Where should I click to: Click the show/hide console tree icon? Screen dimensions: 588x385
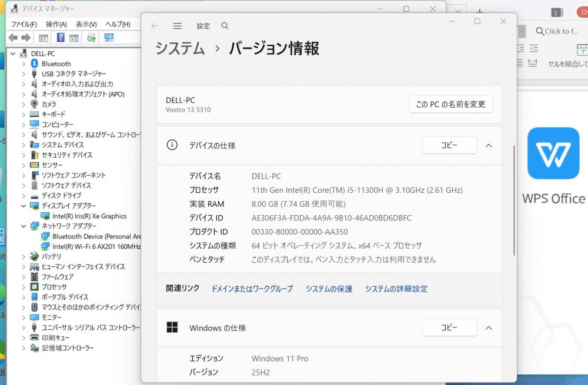pyautogui.click(x=43, y=38)
